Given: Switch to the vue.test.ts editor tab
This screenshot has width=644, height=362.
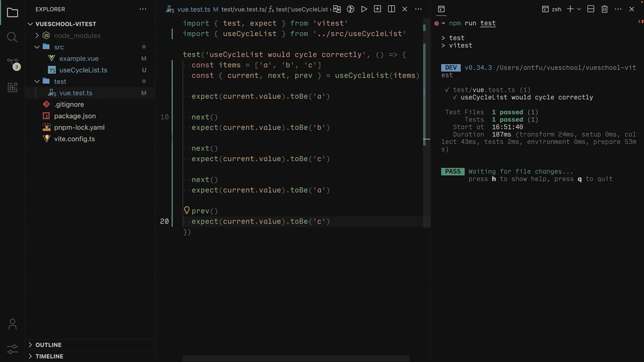Looking at the screenshot, I should click(194, 9).
